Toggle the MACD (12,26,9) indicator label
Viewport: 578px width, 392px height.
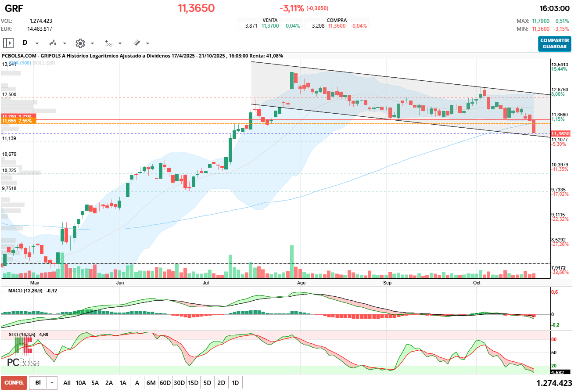click(25, 291)
